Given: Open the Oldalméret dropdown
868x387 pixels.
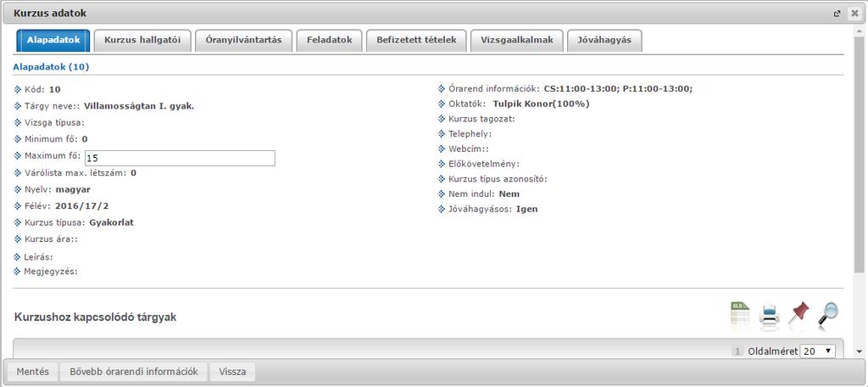Looking at the screenshot, I should [x=818, y=351].
